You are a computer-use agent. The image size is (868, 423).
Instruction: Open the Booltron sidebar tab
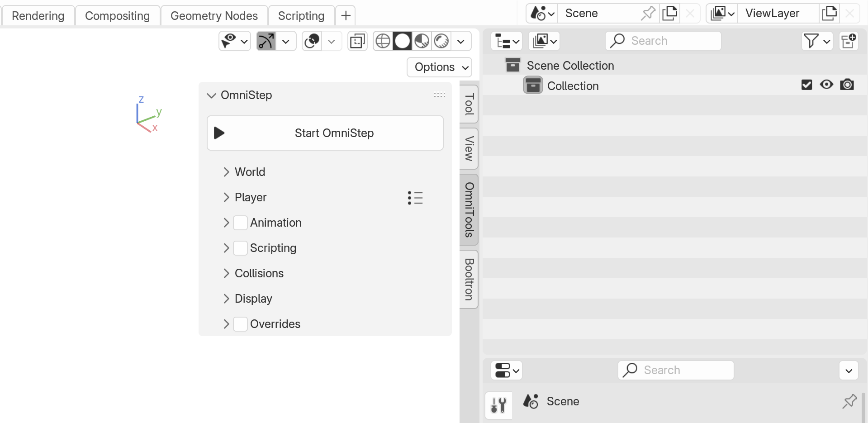(469, 279)
